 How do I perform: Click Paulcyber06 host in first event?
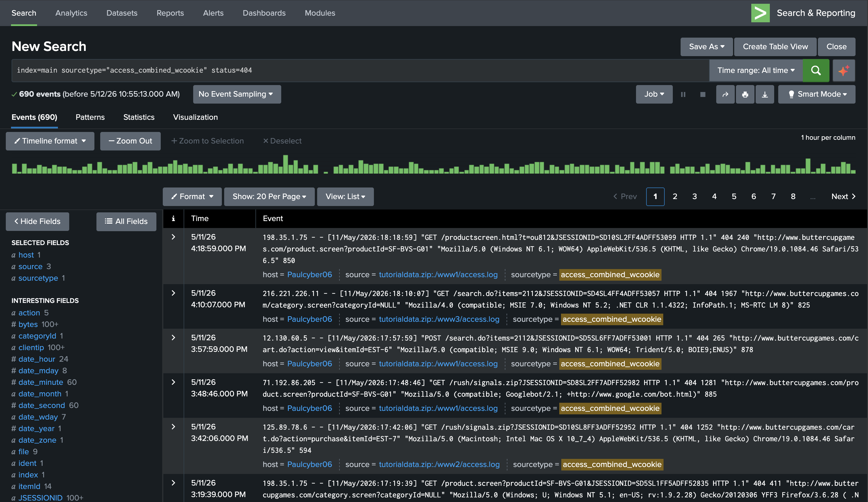click(x=310, y=275)
